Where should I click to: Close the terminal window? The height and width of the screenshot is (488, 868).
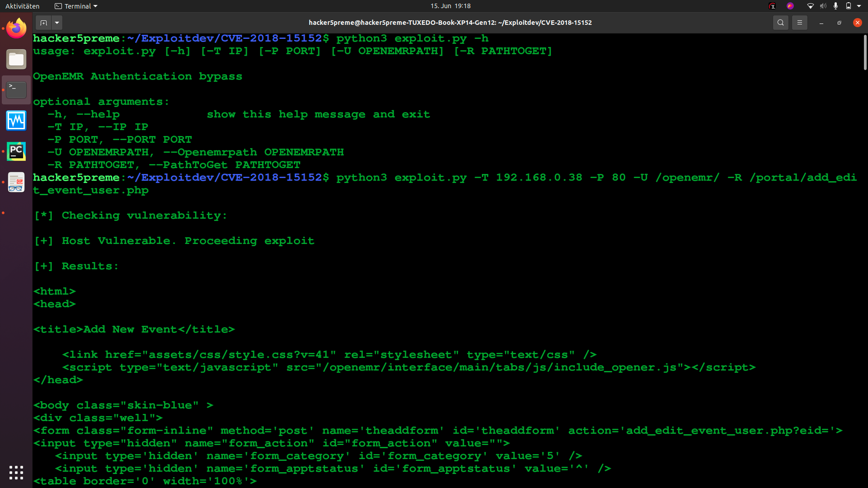tap(857, 23)
